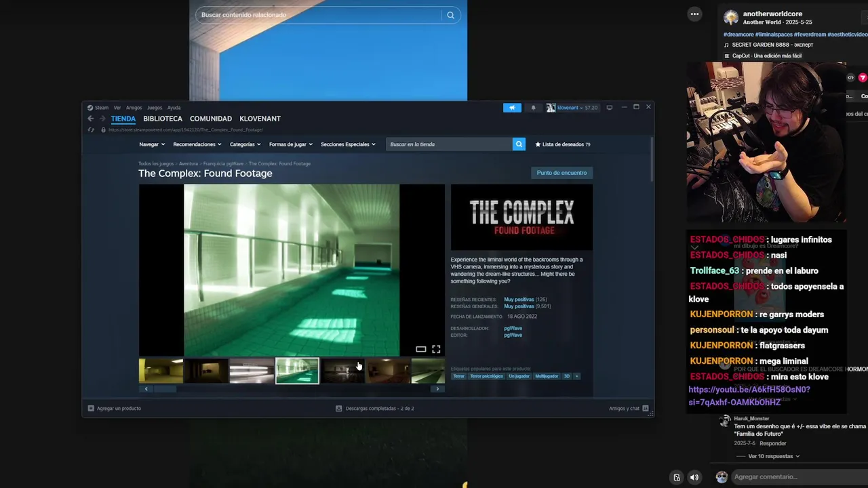Screen dimensions: 868x488
Task: Click the Todos los juegos breadcrumb
Action: tap(156, 163)
